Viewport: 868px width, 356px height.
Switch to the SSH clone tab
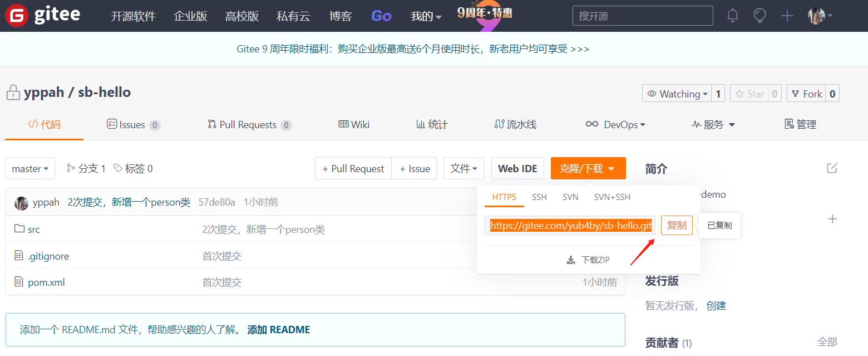coord(539,197)
